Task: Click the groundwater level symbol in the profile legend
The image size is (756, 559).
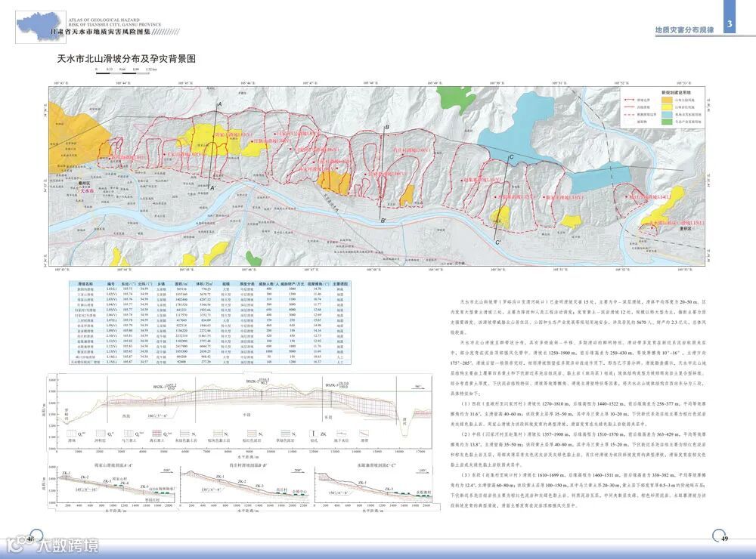Action: pos(342,434)
